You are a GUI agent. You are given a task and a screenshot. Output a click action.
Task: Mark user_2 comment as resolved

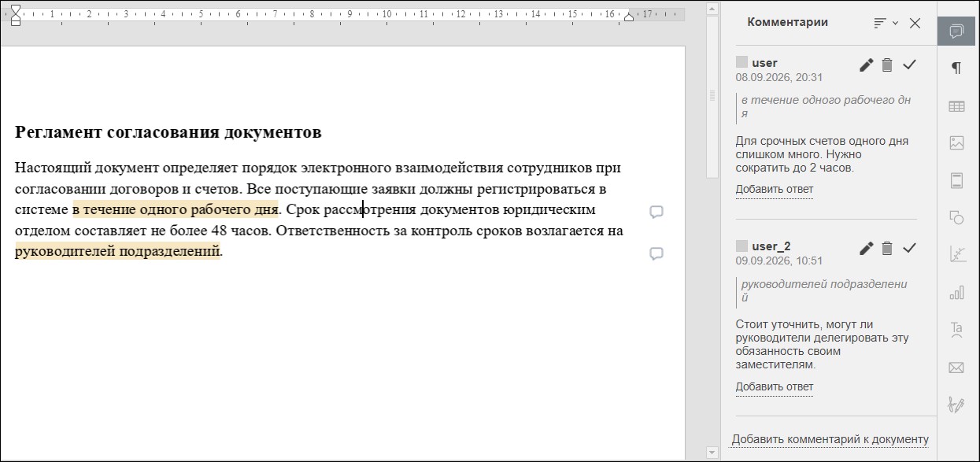[910, 248]
